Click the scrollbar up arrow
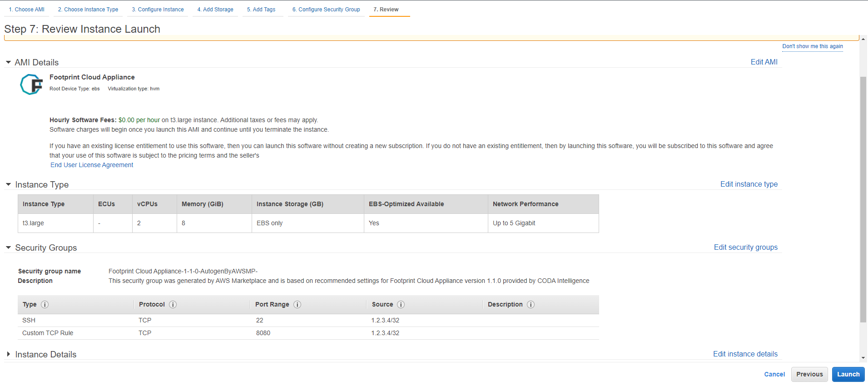The height and width of the screenshot is (386, 868). (x=863, y=39)
